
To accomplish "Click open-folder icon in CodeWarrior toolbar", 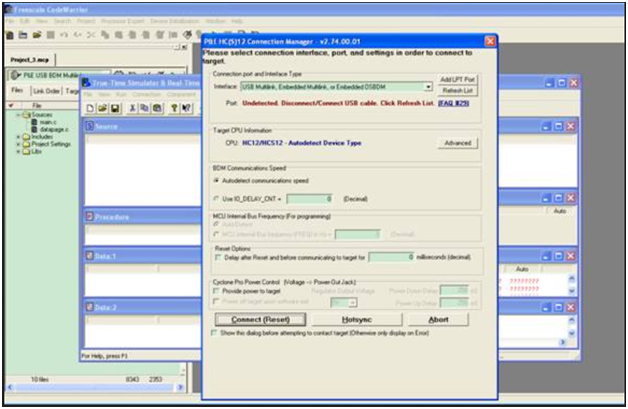I will [x=36, y=35].
